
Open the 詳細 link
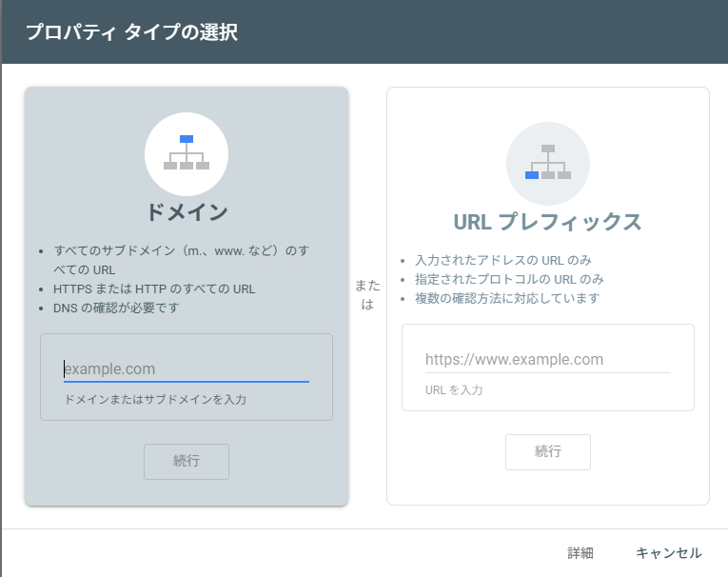click(x=580, y=553)
